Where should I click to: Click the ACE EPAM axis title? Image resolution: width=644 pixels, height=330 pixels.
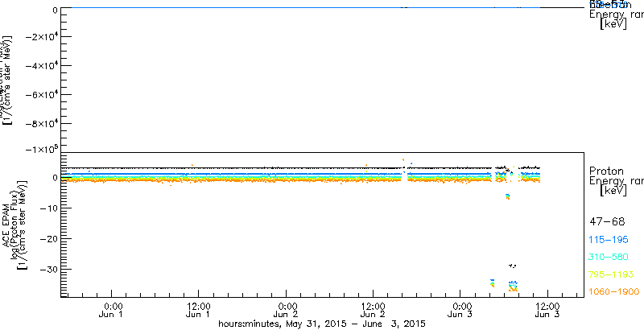pyautogui.click(x=7, y=225)
